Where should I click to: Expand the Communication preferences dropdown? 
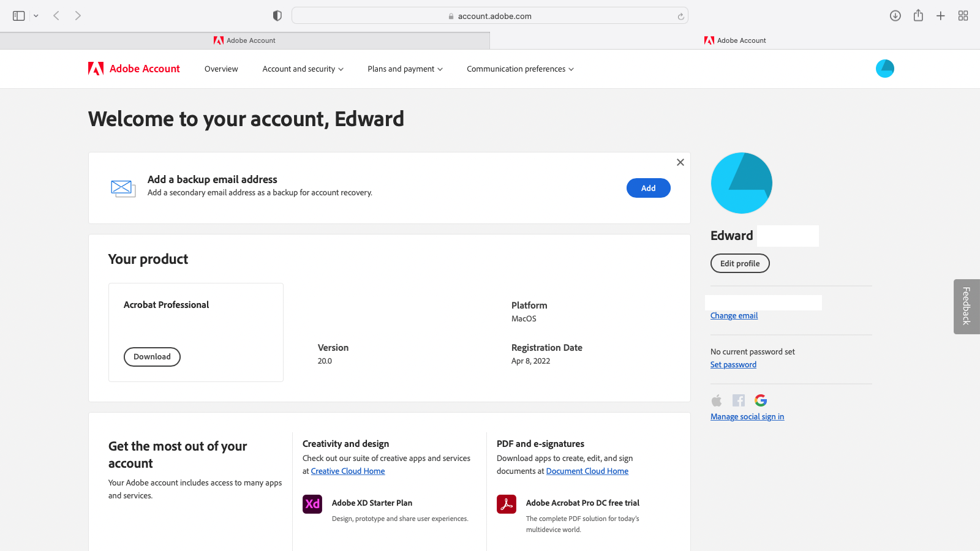(520, 69)
